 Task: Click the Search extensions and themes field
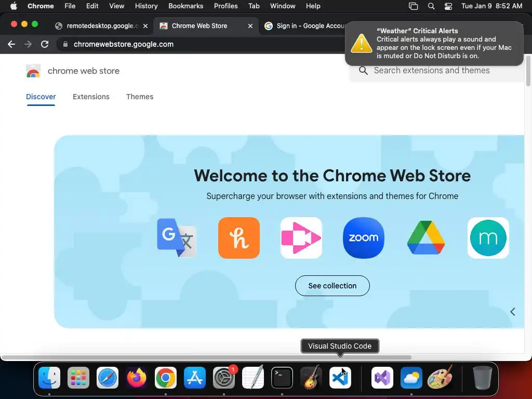tap(437, 71)
